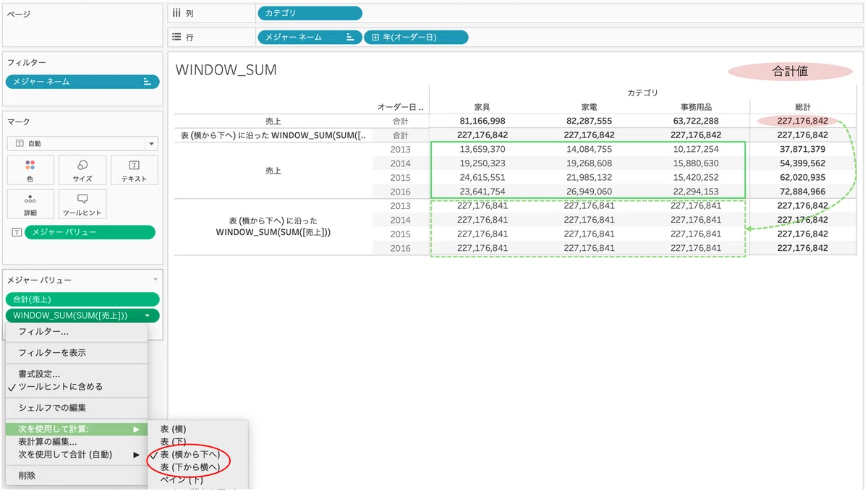Image resolution: width=868 pixels, height=491 pixels.
Task: Choose 表計算の編集... menu item
Action: pyautogui.click(x=76, y=442)
